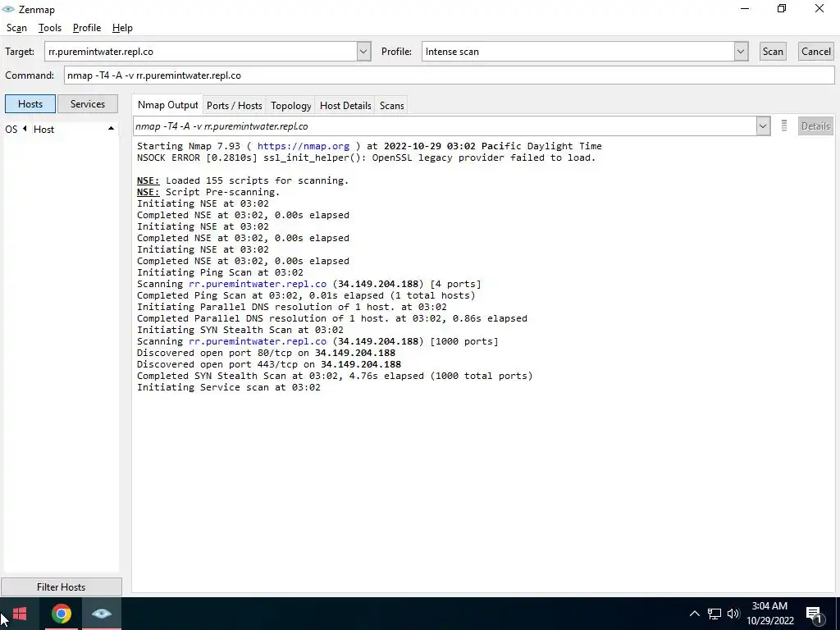Expand the scan command output dropdown
The height and width of the screenshot is (630, 840).
pos(762,126)
